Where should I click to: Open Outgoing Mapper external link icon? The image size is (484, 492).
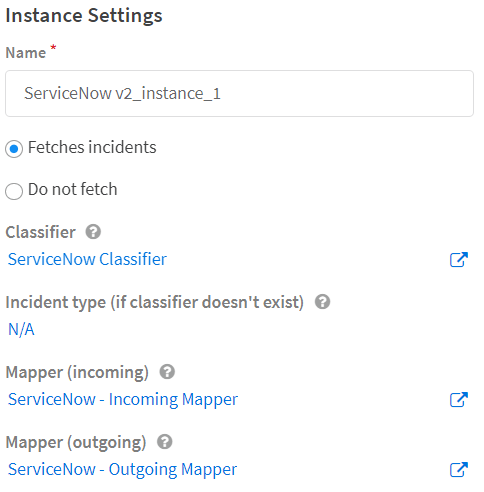coord(459,469)
